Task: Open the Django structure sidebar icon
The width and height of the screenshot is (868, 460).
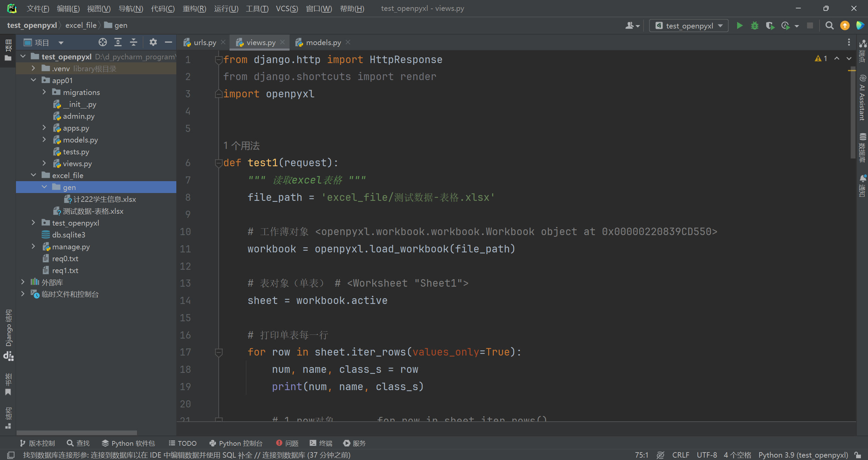Action: pyautogui.click(x=8, y=334)
